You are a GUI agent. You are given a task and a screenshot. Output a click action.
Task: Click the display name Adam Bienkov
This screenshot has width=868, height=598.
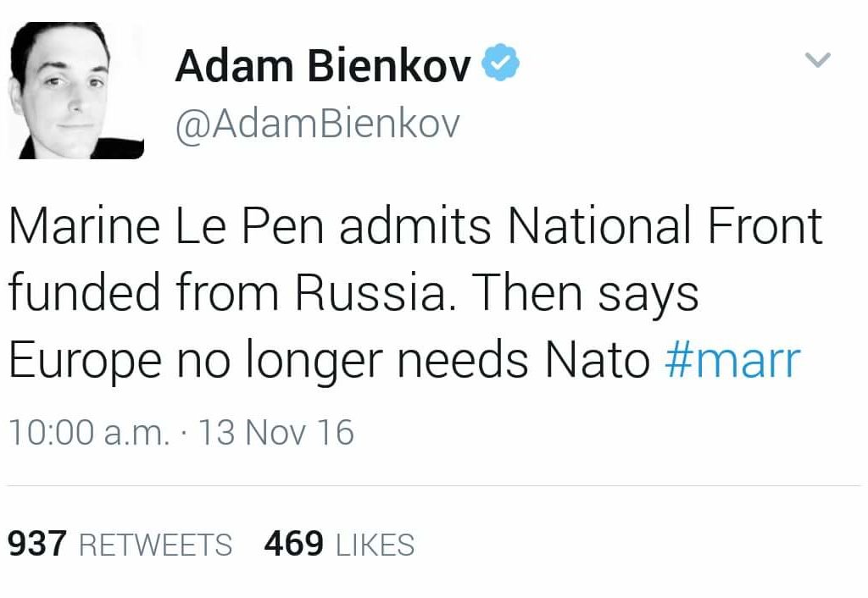(x=322, y=66)
